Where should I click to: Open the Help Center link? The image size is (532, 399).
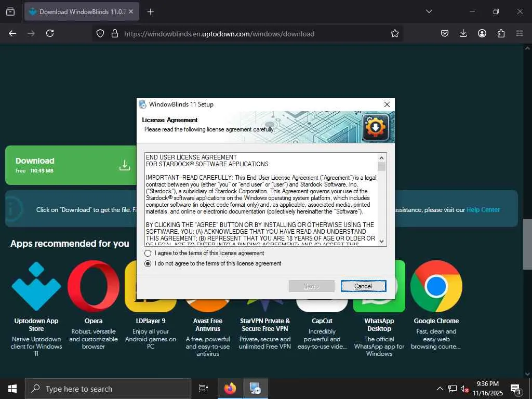[x=483, y=210]
